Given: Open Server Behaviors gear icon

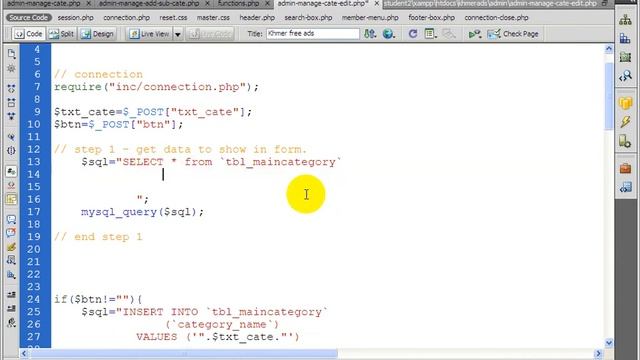Looking at the screenshot, I should coord(625,141).
